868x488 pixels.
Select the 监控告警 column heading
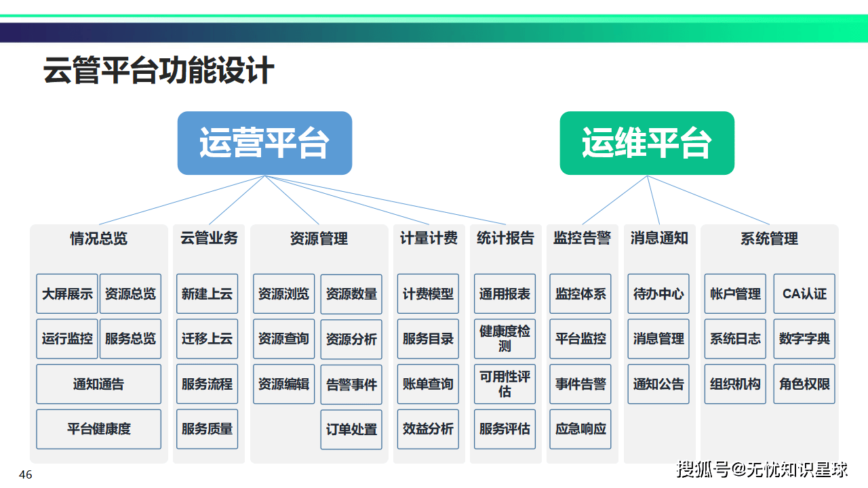tap(582, 238)
